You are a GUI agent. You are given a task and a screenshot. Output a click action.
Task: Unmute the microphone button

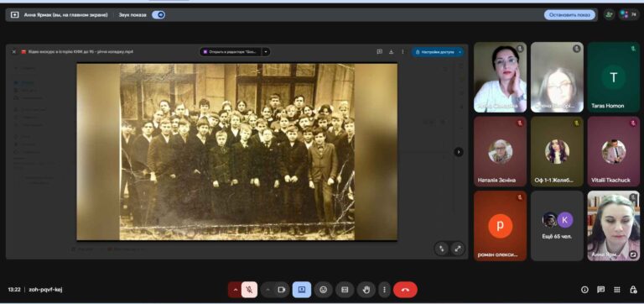coord(249,290)
